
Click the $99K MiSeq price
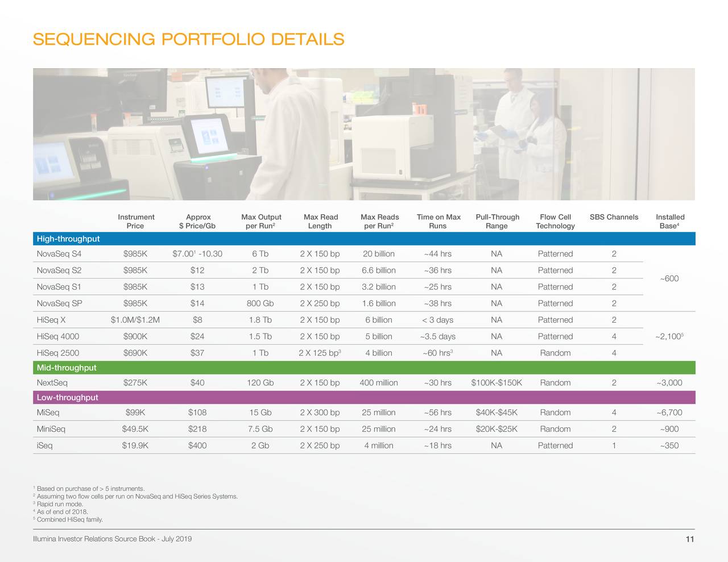click(x=135, y=413)
